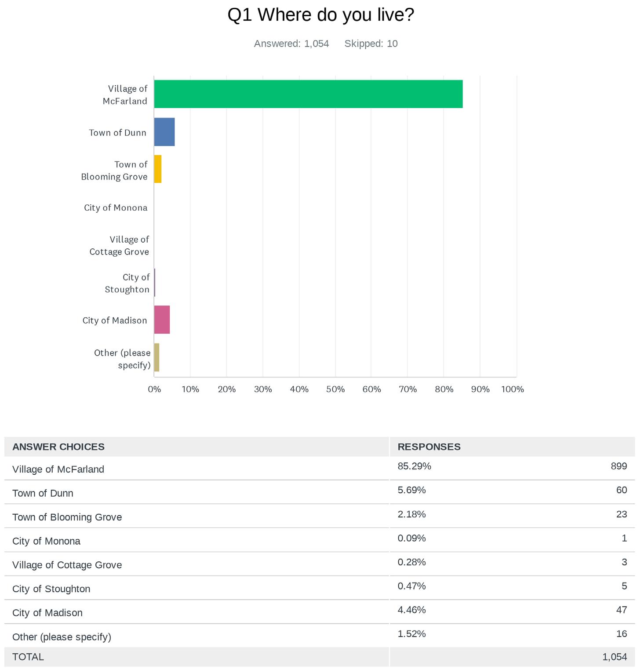
Task: Click the 85.29% response value
Action: [x=414, y=466]
